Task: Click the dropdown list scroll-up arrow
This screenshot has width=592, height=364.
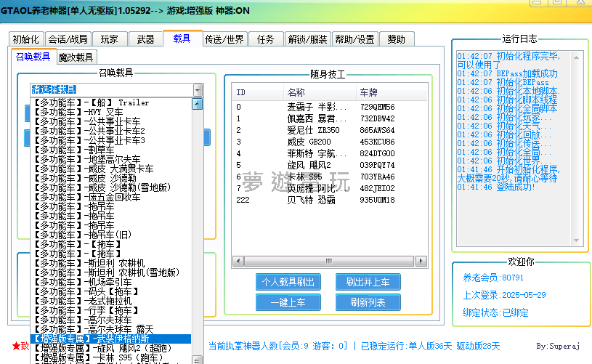Action: click(x=197, y=103)
